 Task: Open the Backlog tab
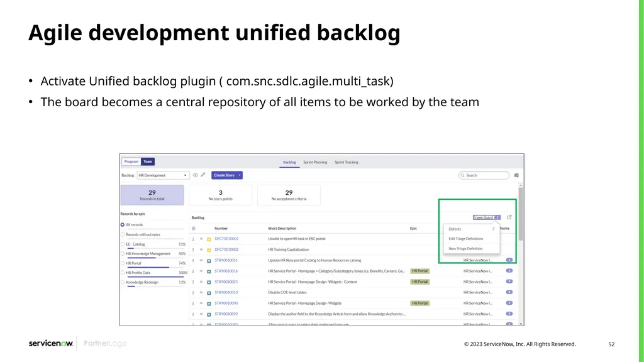click(289, 162)
